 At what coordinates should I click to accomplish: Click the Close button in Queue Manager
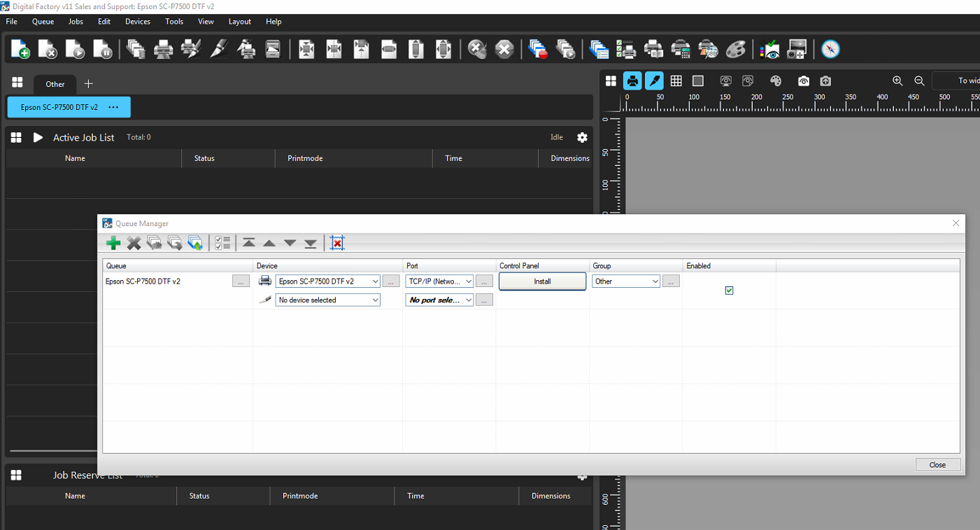937,465
